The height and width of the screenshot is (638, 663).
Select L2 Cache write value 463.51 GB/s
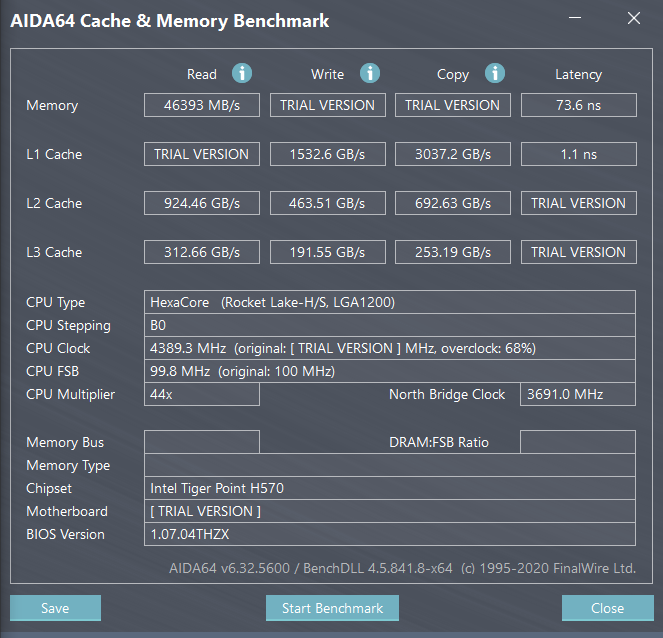pyautogui.click(x=328, y=203)
